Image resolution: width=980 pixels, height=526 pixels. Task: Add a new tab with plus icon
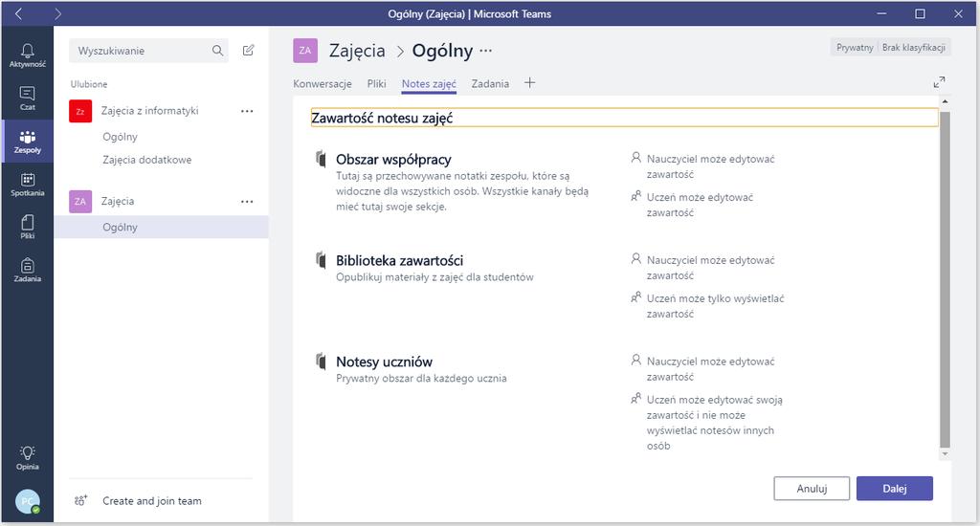point(529,83)
